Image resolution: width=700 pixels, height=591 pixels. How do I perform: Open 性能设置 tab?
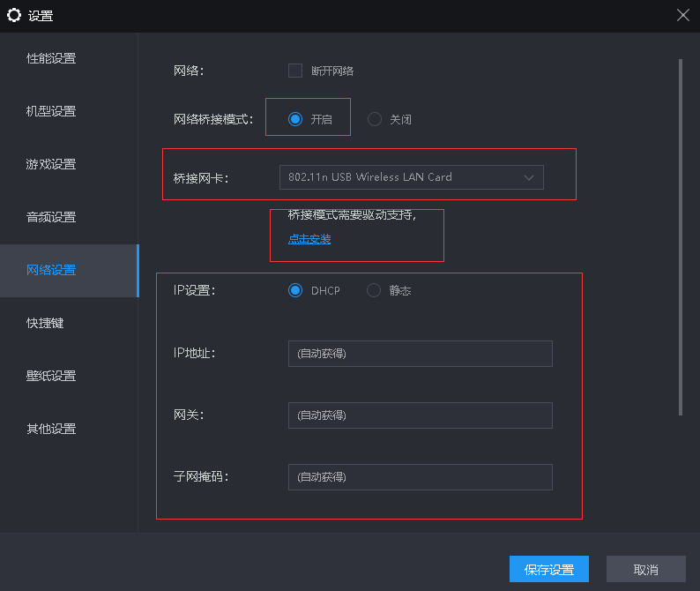click(51, 58)
